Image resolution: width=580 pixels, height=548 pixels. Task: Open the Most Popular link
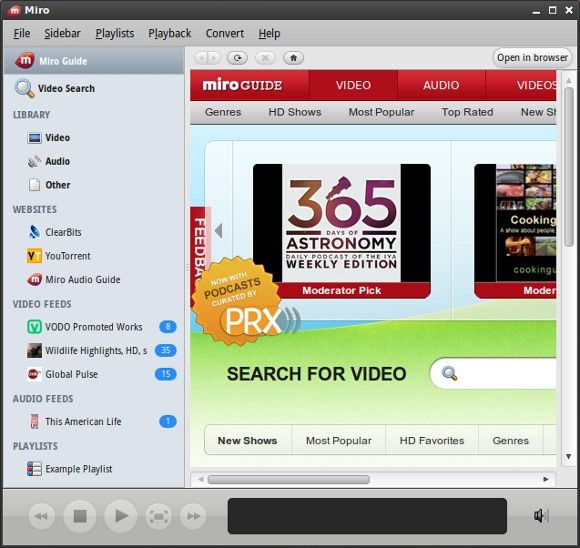[381, 112]
